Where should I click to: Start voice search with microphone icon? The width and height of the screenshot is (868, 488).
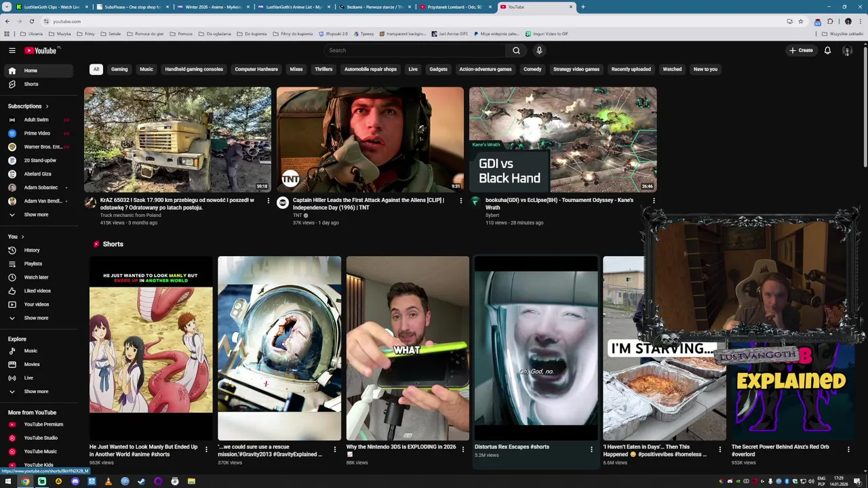coord(539,50)
